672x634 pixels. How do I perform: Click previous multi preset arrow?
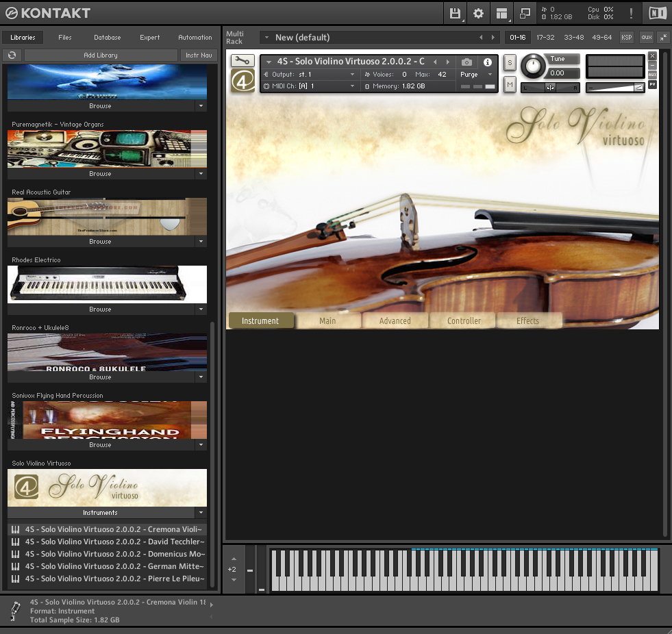click(x=481, y=37)
